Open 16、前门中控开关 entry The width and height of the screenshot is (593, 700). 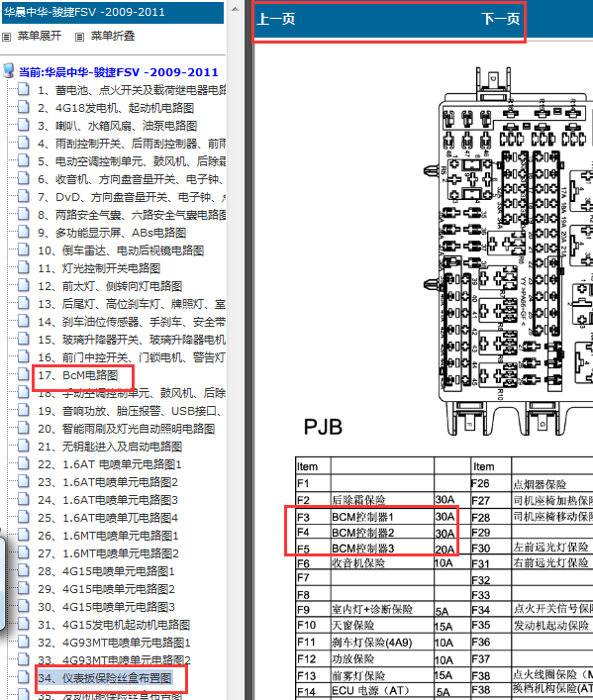point(132,358)
